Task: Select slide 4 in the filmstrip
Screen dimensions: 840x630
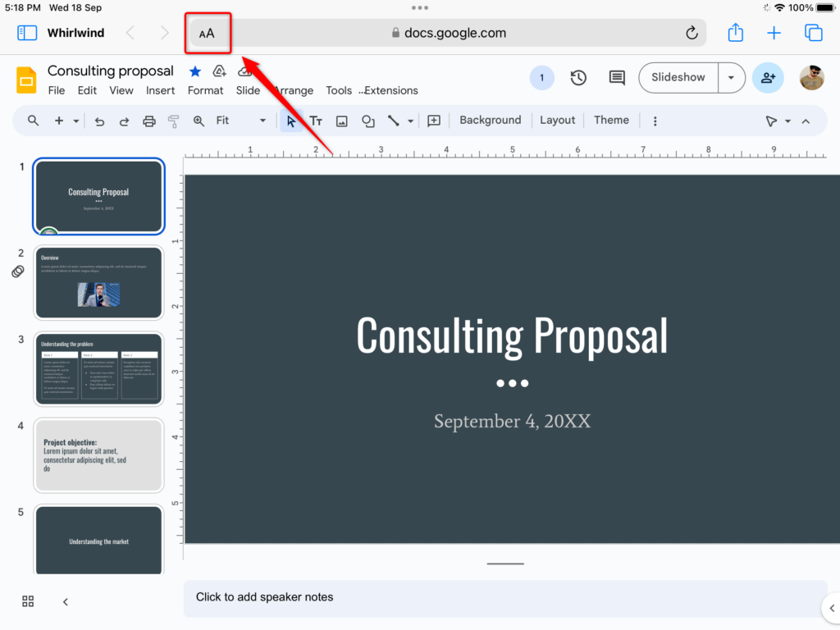Action: 98,454
